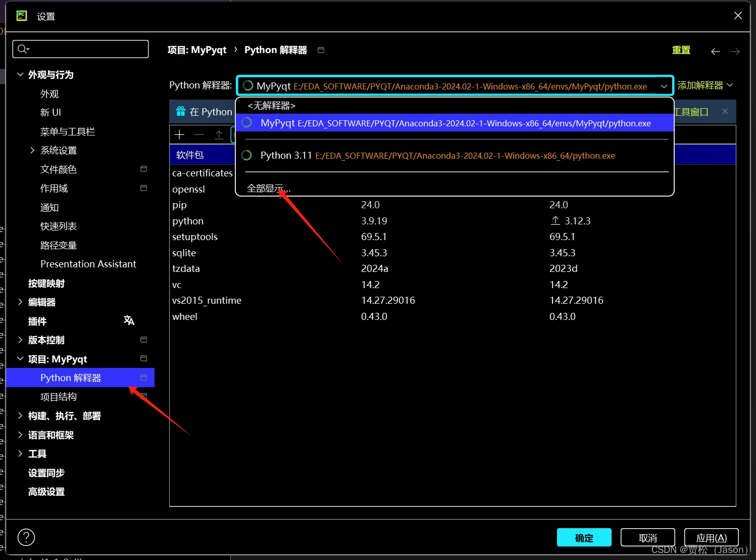Viewport: 756px width, 560px height.
Task: Collapse the 外观与行为 section
Action: point(20,74)
